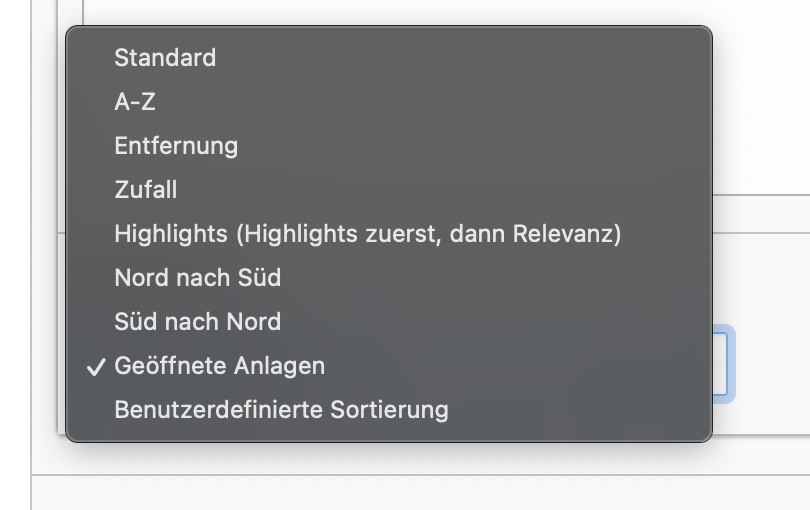Screen dimensions: 810x510
Task: Select the checked Geöffnete Anlagen option
Action: pos(389,366)
